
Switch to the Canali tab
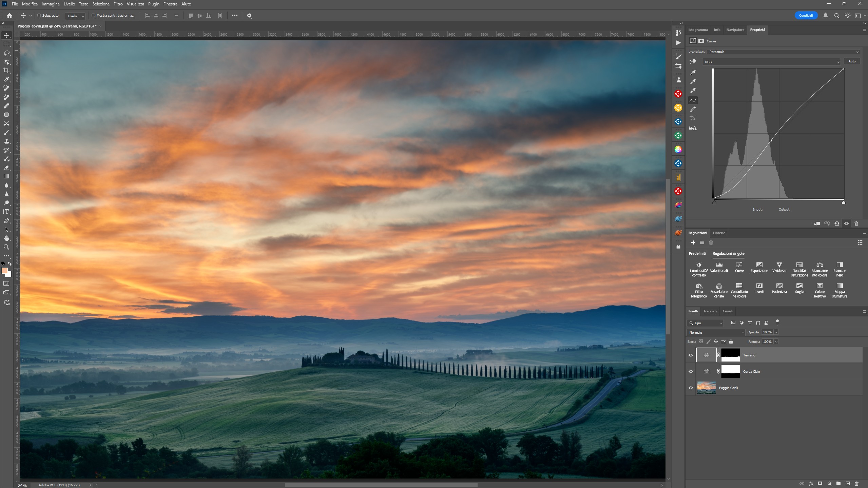click(727, 311)
